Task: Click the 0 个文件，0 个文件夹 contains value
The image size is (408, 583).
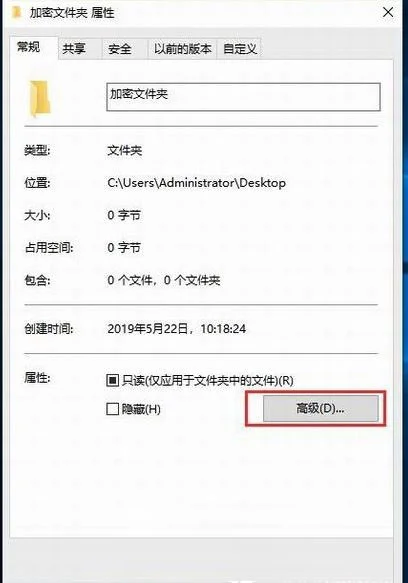Action: 164,280
